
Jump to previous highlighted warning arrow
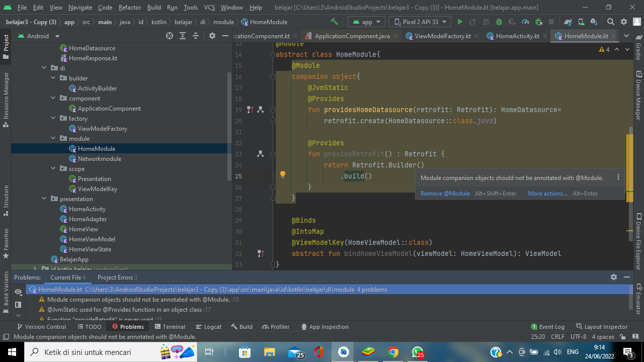point(617,49)
